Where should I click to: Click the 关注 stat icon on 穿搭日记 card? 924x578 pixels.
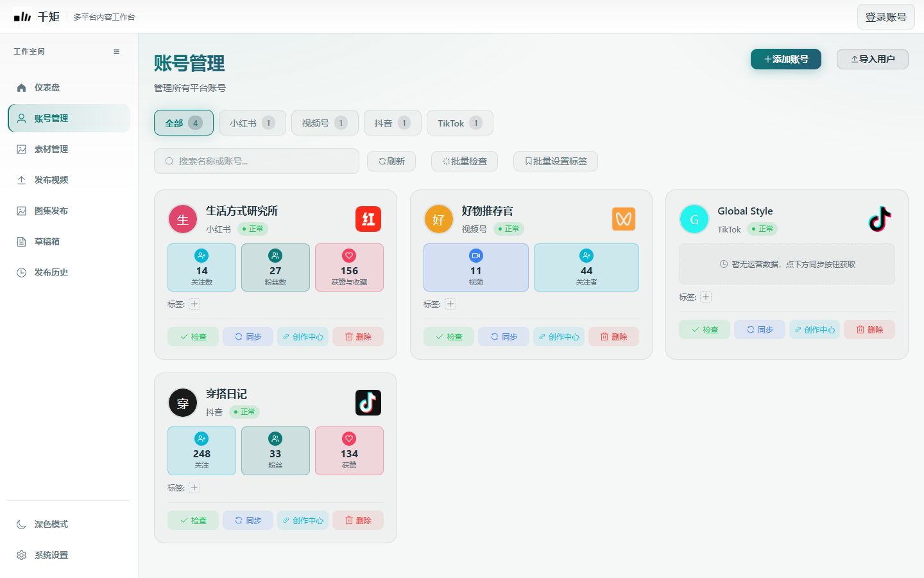201,439
